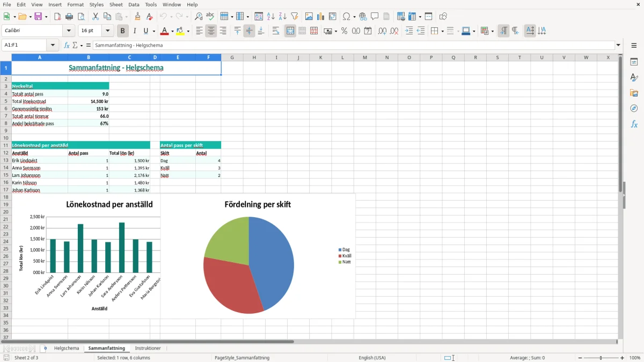Click the Add Decimal Place icon
This screenshot has width=644, height=362.
pos(383,31)
